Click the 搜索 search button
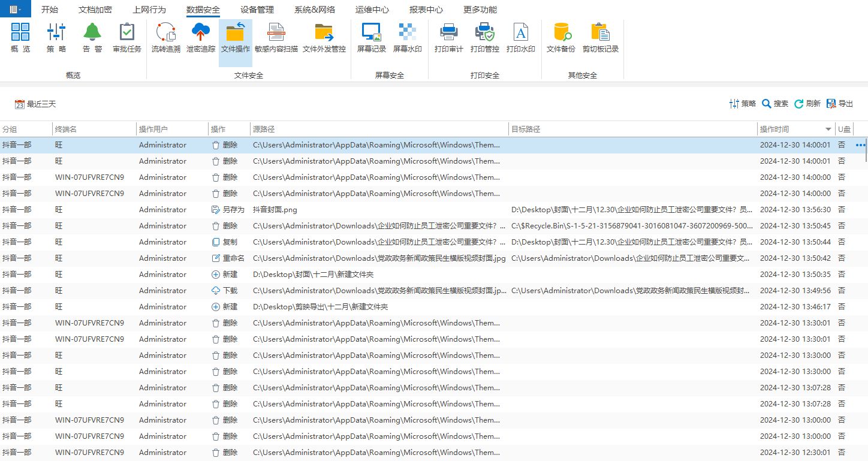The image size is (868, 461). tap(774, 104)
